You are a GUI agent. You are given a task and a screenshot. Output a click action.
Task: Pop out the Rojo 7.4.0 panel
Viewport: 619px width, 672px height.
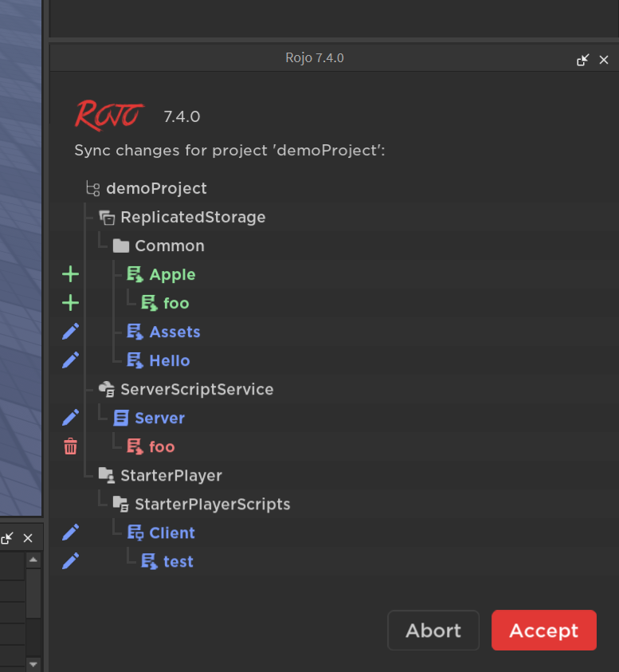pyautogui.click(x=582, y=60)
